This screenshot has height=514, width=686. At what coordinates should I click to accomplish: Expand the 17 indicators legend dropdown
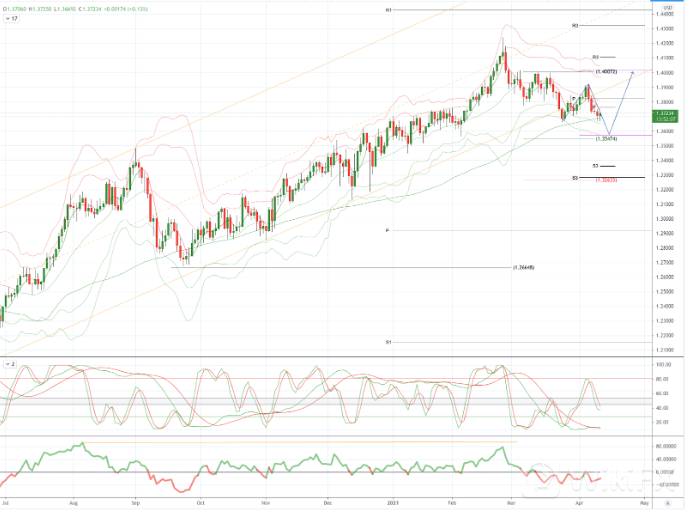click(x=11, y=18)
